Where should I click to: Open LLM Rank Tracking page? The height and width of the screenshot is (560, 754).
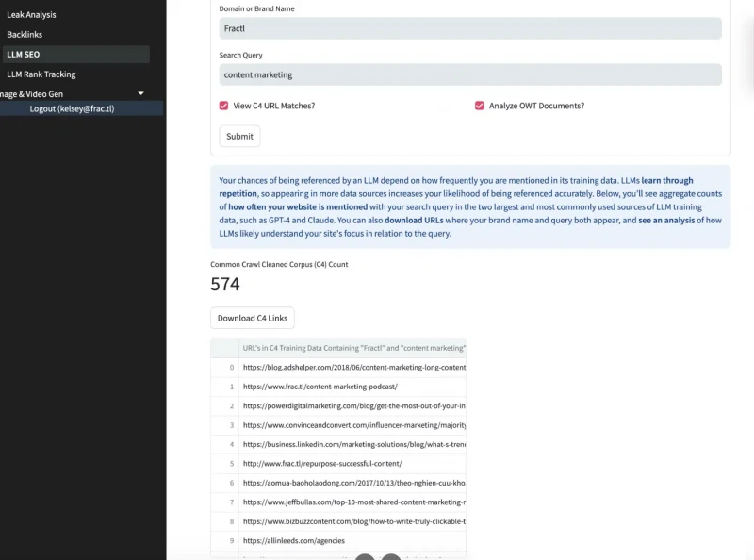[41, 74]
